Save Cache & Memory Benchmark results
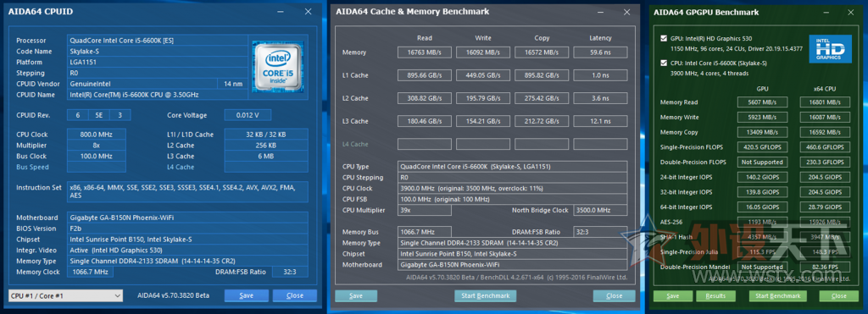 (356, 295)
